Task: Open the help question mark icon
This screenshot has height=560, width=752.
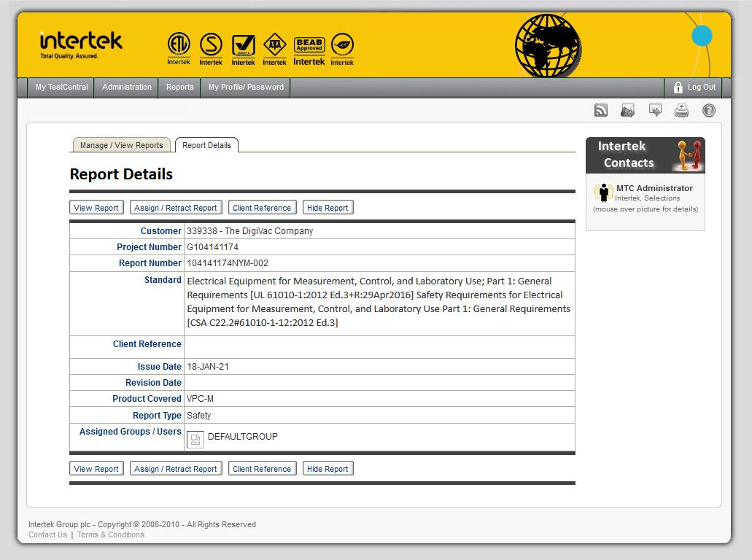Action: point(709,111)
